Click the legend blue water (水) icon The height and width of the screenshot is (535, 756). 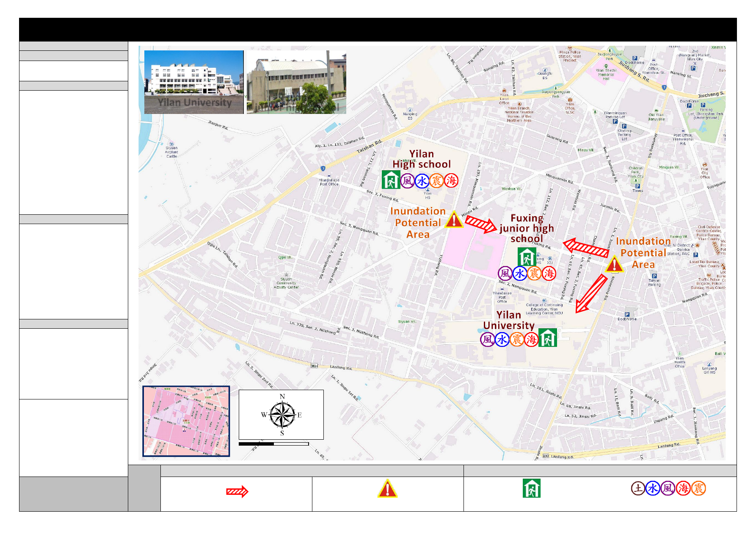(x=653, y=488)
